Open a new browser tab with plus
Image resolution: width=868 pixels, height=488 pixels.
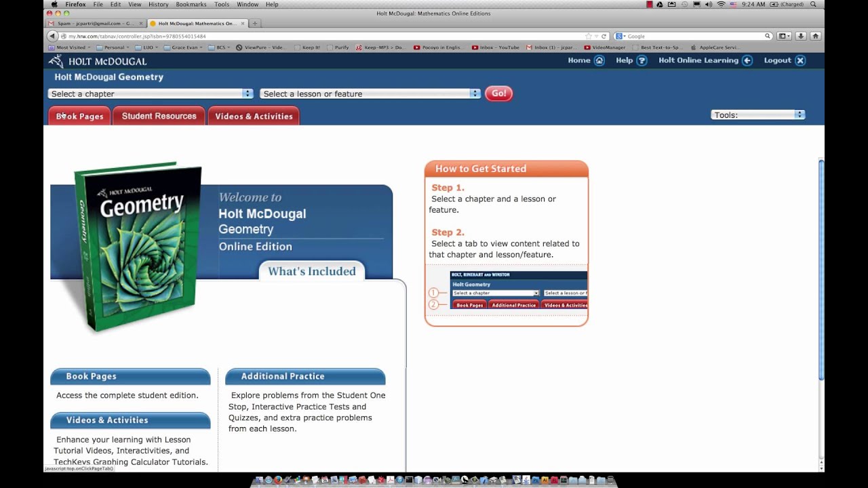(255, 23)
